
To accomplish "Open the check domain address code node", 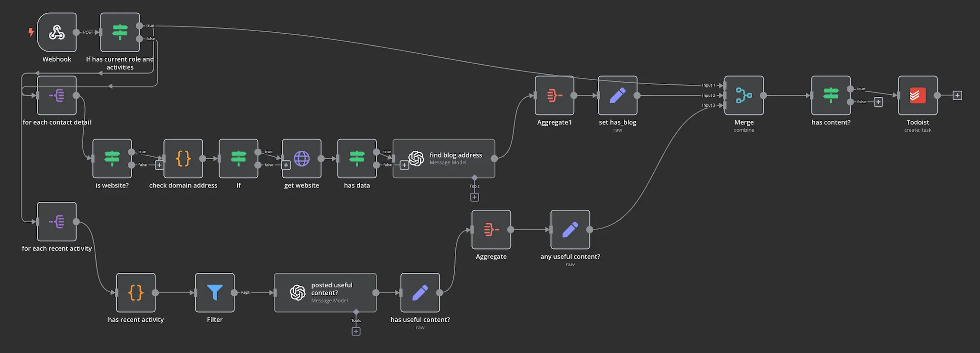I will click(x=183, y=159).
